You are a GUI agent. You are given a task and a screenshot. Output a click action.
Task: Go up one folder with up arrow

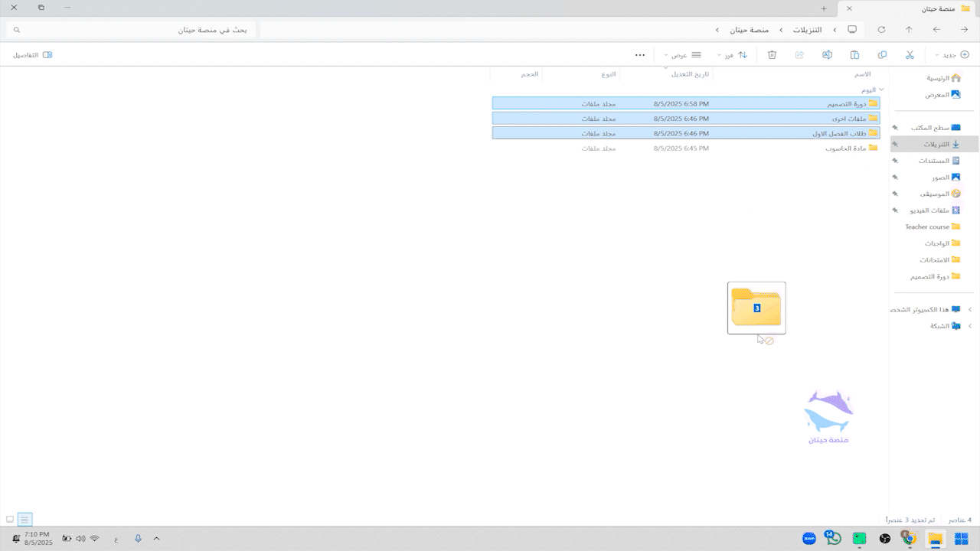click(909, 30)
